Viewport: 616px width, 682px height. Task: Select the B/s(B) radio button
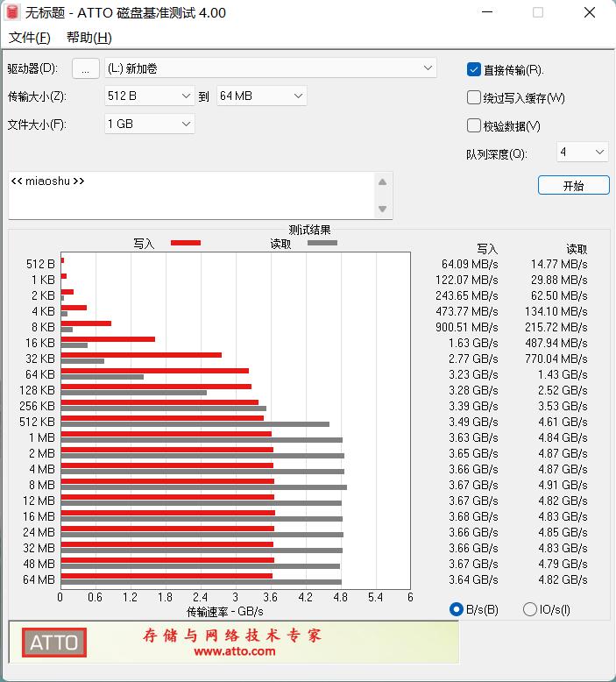coord(456,609)
